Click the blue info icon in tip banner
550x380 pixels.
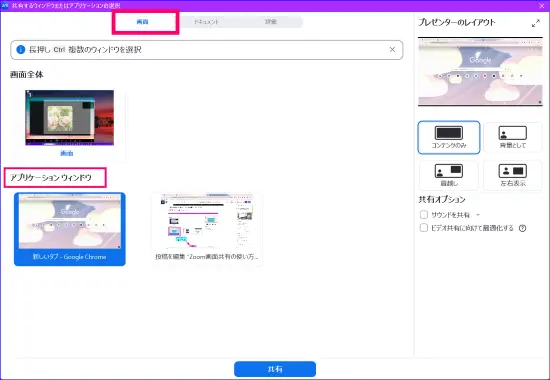21,49
